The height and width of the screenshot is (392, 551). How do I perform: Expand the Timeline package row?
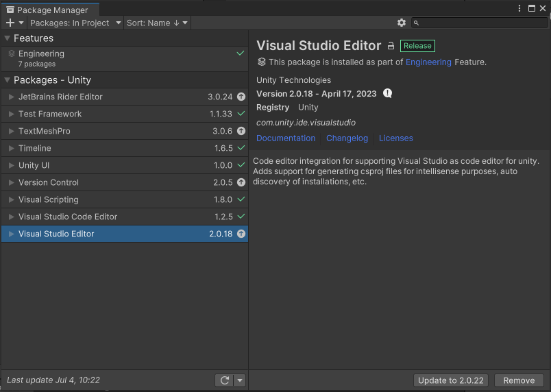(11, 148)
